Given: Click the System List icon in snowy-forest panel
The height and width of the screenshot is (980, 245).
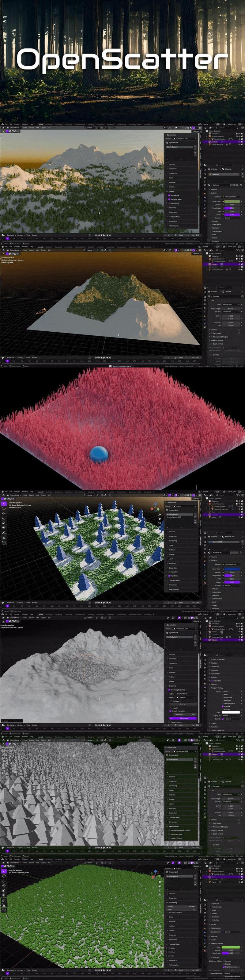Looking at the screenshot, I should point(167,143).
